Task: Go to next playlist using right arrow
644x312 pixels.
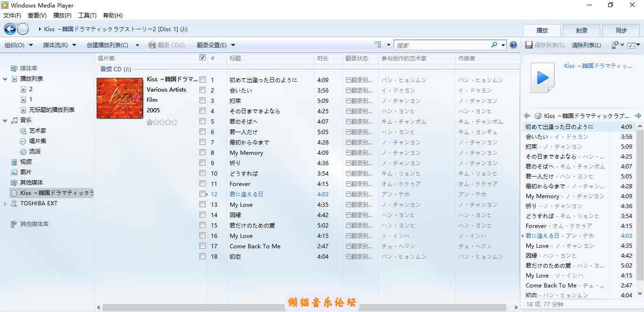Action: click(x=638, y=116)
